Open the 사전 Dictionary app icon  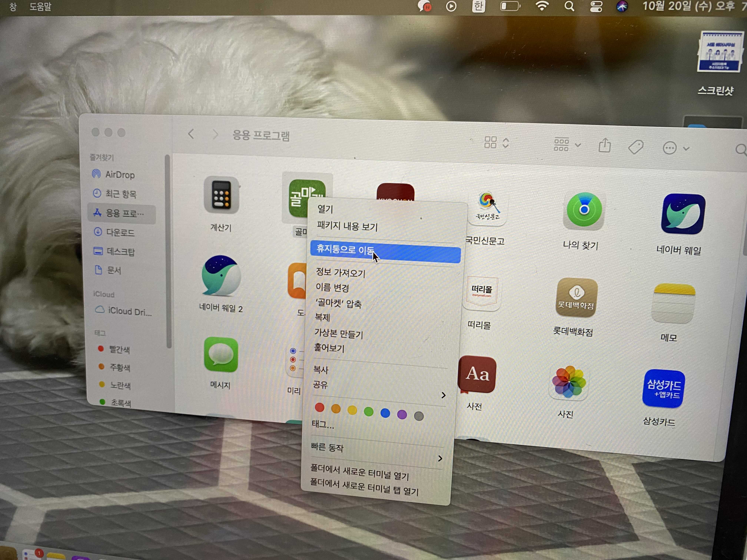pyautogui.click(x=477, y=374)
